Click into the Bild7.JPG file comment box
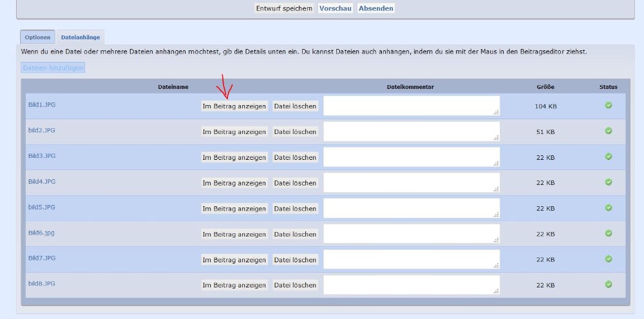The image size is (644, 319). point(411,259)
